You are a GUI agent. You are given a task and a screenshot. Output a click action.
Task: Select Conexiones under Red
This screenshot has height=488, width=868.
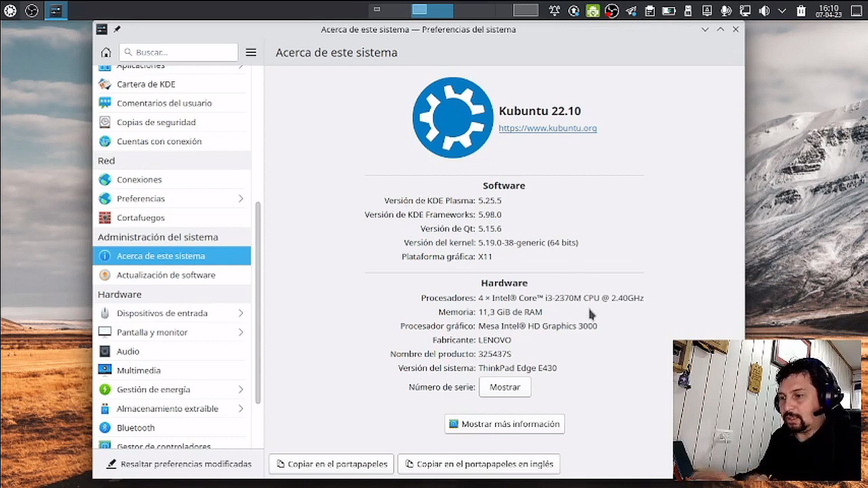coord(172,179)
